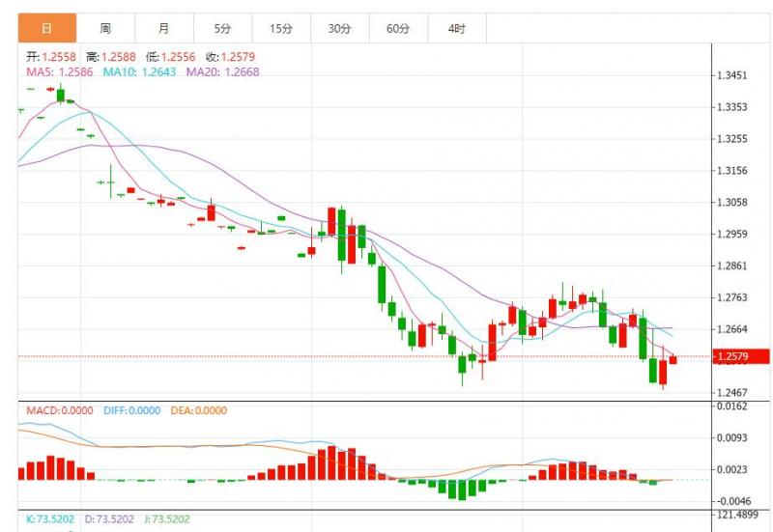Click the current price tag 1.2579
Viewport: 773px width, 532px height.
[741, 356]
